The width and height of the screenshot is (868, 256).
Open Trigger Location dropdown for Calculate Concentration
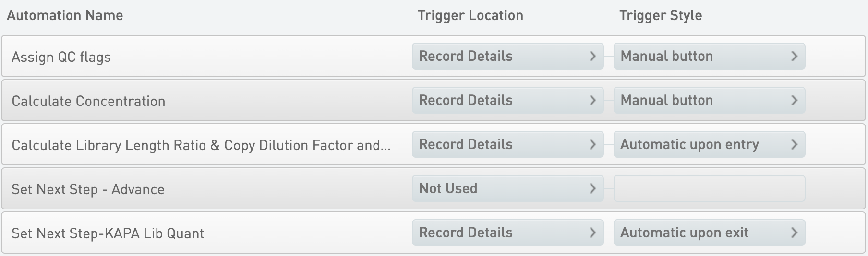[x=507, y=100]
